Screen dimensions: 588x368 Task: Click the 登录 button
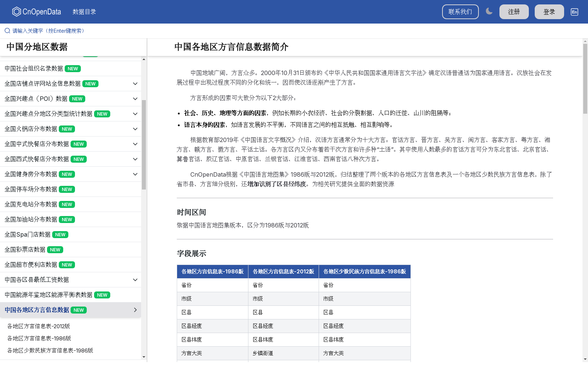549,12
